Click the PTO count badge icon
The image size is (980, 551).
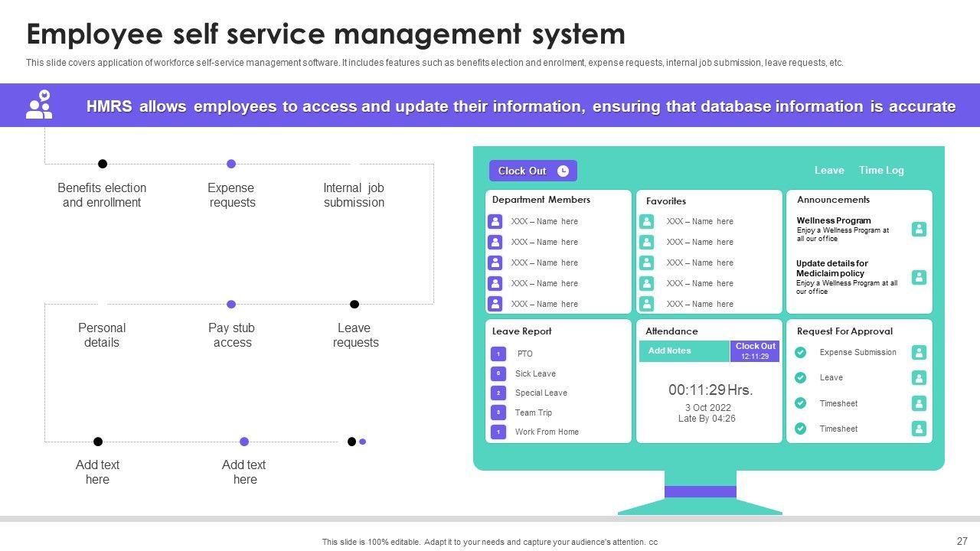click(x=498, y=354)
